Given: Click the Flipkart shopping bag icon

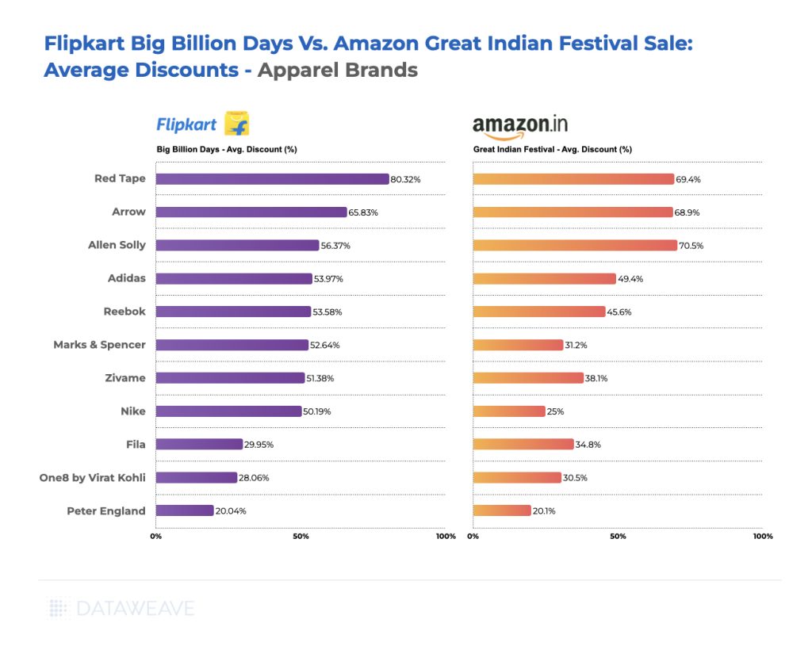Looking at the screenshot, I should (237, 124).
